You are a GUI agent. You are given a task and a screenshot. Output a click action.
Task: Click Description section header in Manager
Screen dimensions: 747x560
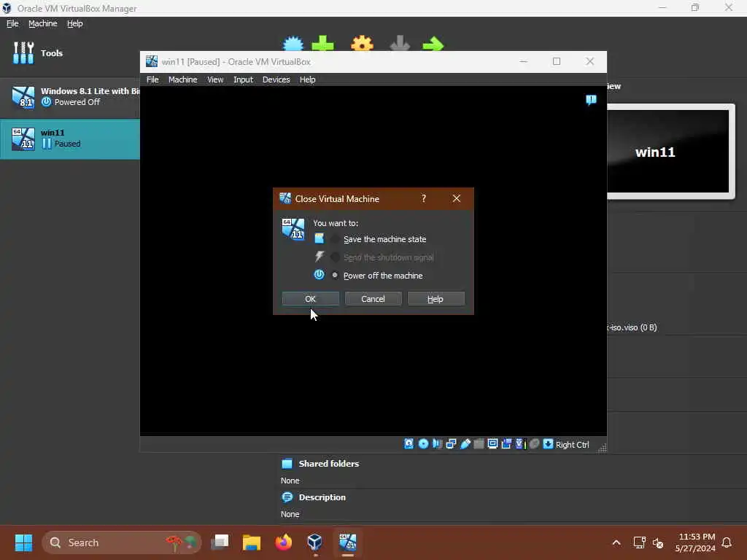point(322,497)
